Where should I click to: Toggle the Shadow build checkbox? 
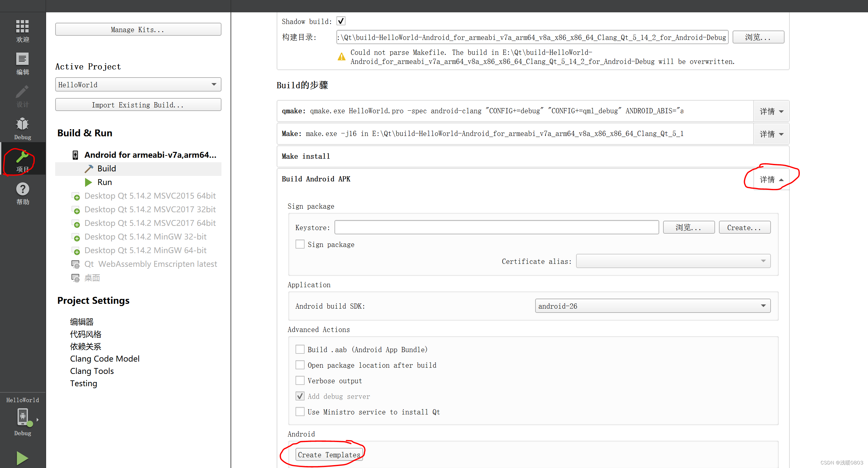pos(341,21)
